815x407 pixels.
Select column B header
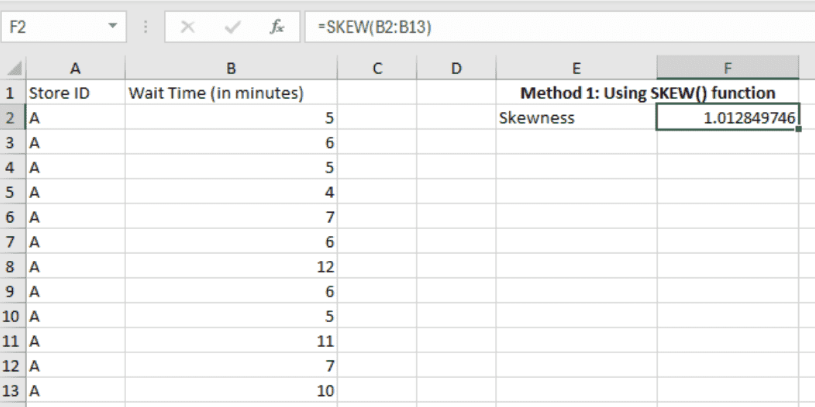(x=231, y=68)
